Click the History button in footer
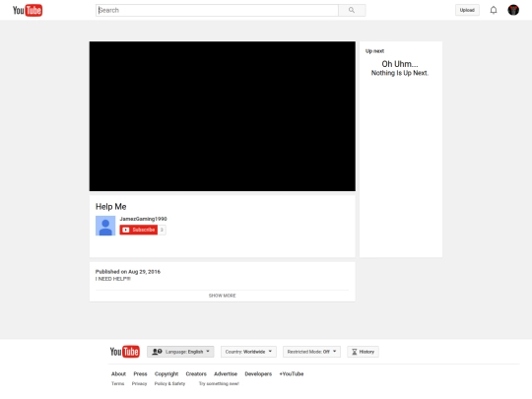The width and height of the screenshot is (532, 399). pos(363,352)
